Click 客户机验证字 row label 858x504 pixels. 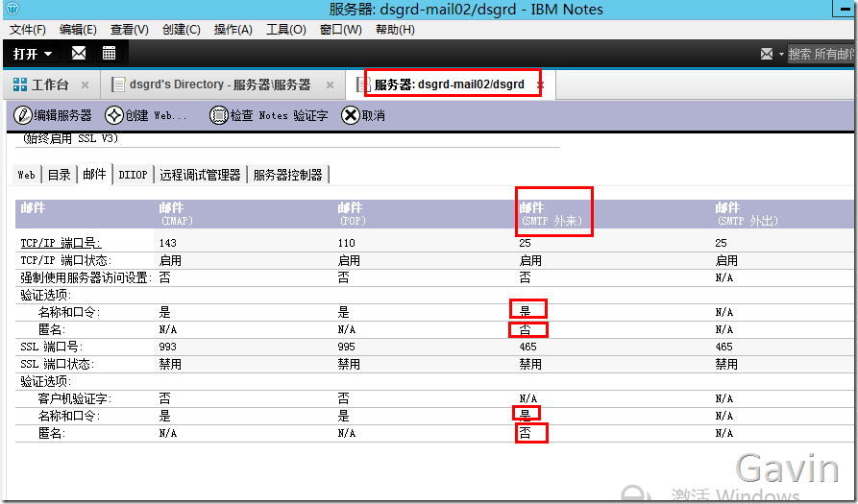pyautogui.click(x=74, y=398)
